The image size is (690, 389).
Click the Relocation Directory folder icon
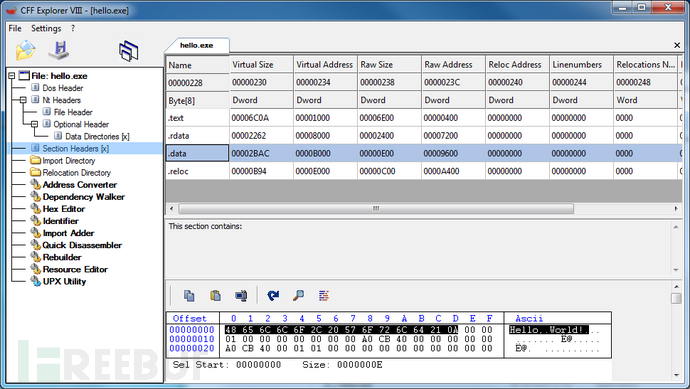coord(36,172)
